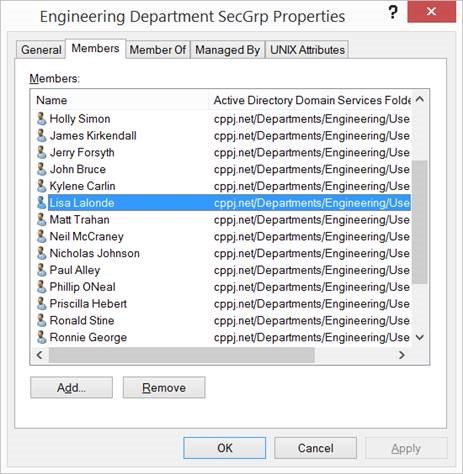Image resolution: width=463 pixels, height=474 pixels.
Task: Click the help question mark icon
Action: (x=393, y=12)
